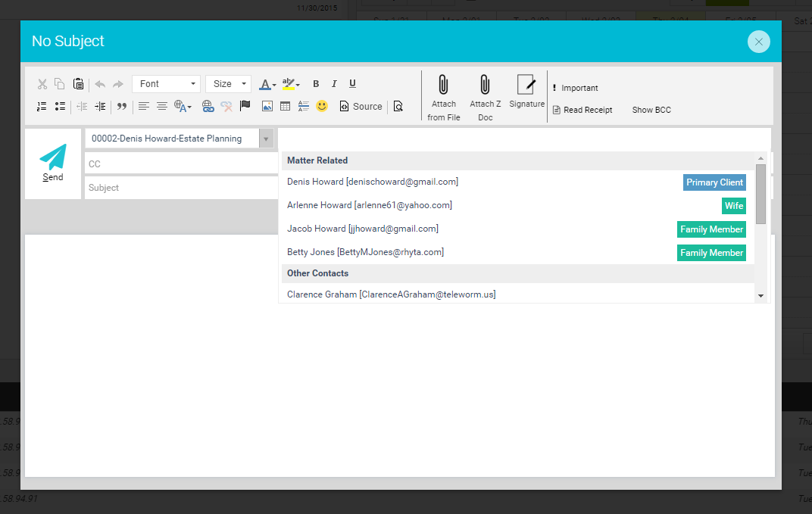Increase the paragraph indent
The height and width of the screenshot is (514, 812).
[x=100, y=107]
